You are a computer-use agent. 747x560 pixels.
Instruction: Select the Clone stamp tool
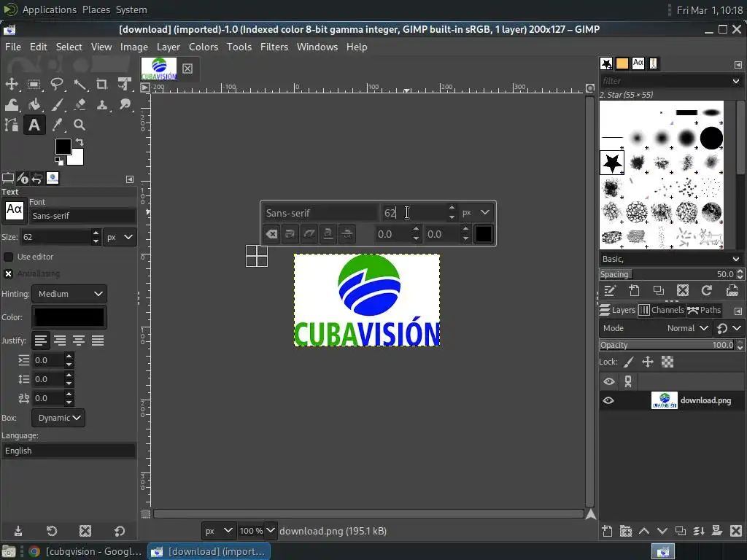click(102, 105)
